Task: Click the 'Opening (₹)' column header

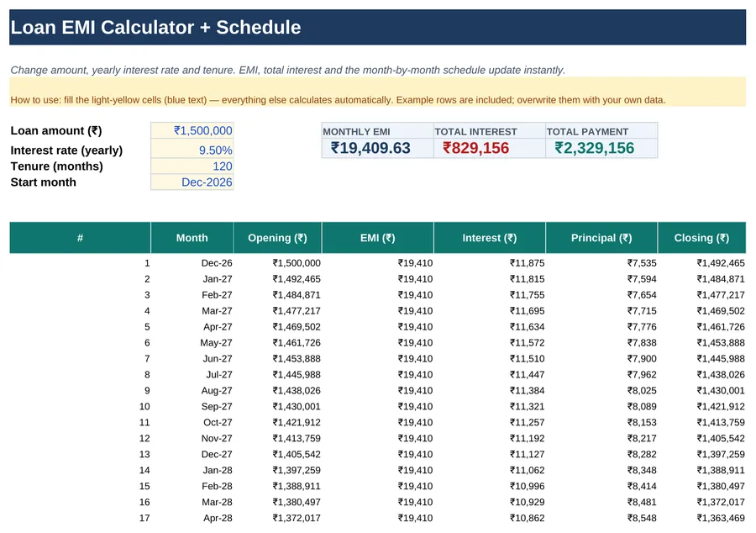Action: tap(277, 238)
